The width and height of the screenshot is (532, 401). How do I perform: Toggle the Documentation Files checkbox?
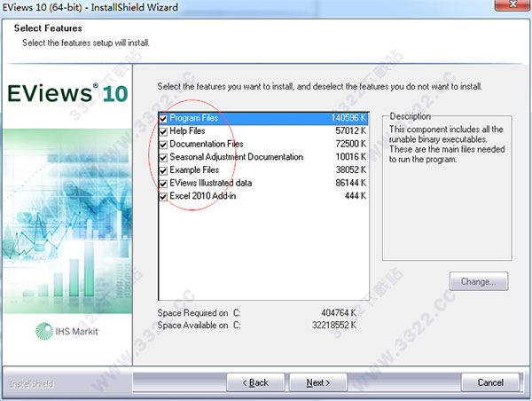coord(163,145)
